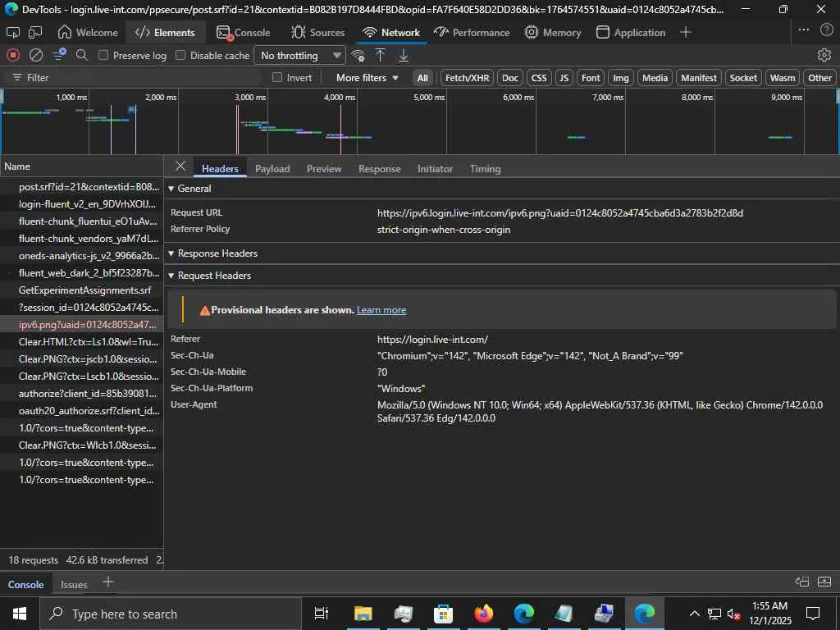Filter requests by Fetch/XHR
The image size is (840, 630).
pyautogui.click(x=467, y=78)
